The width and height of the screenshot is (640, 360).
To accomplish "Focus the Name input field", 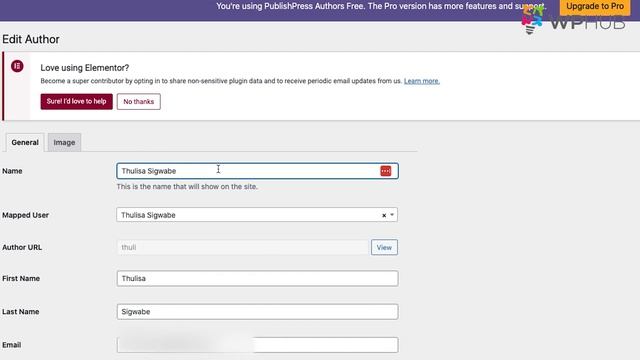I will tap(257, 171).
